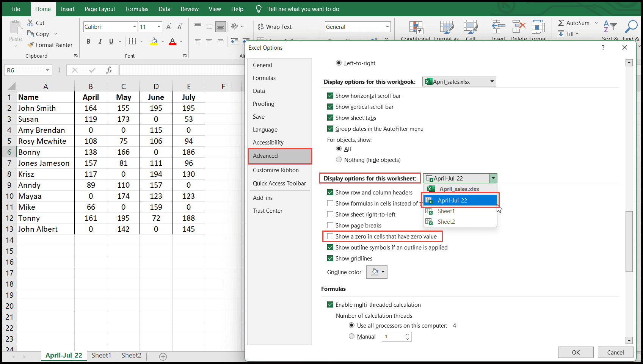Click Wrap Text button
The height and width of the screenshot is (364, 643).
(x=275, y=27)
